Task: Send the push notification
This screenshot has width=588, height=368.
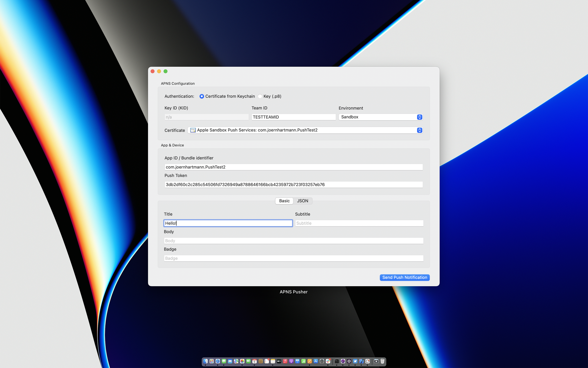Action: pyautogui.click(x=404, y=277)
